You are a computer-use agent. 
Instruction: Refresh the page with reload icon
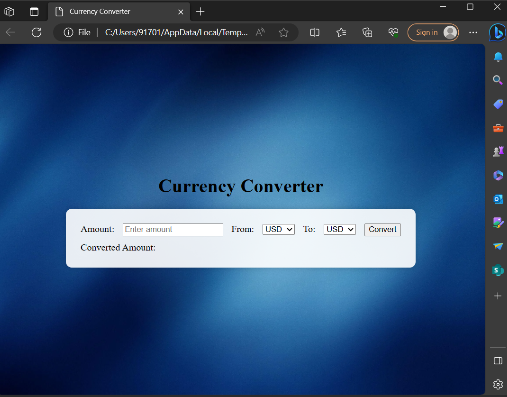click(x=36, y=32)
